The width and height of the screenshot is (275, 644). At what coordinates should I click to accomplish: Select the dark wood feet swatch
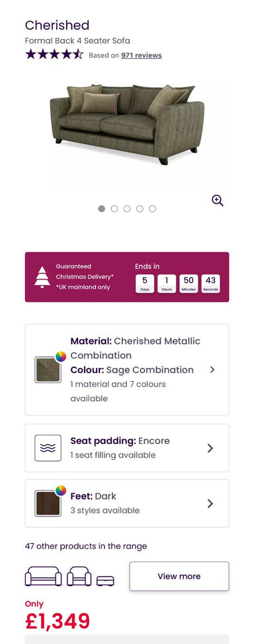pos(48,503)
